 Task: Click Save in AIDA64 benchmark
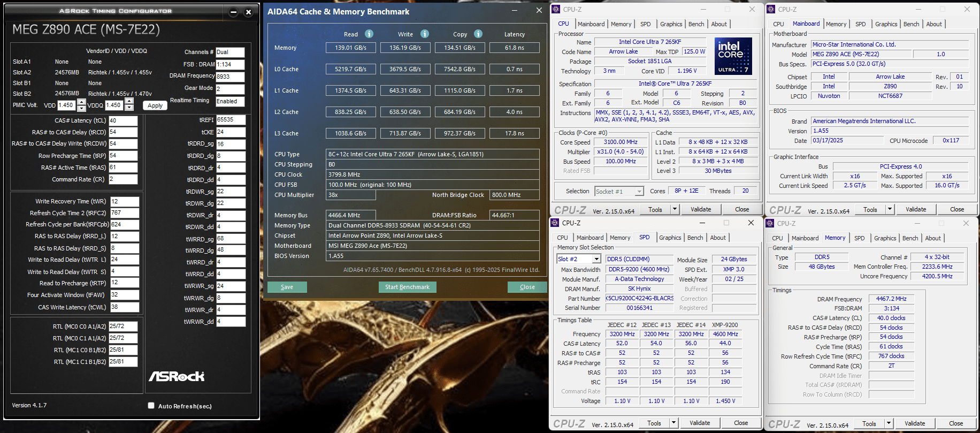tap(287, 287)
